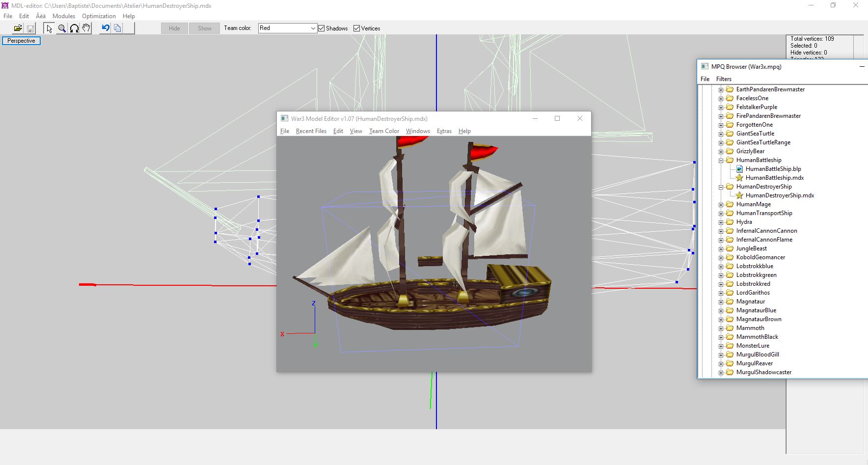868x465 pixels.
Task: Expand the HumanMage folder node
Action: click(x=721, y=205)
